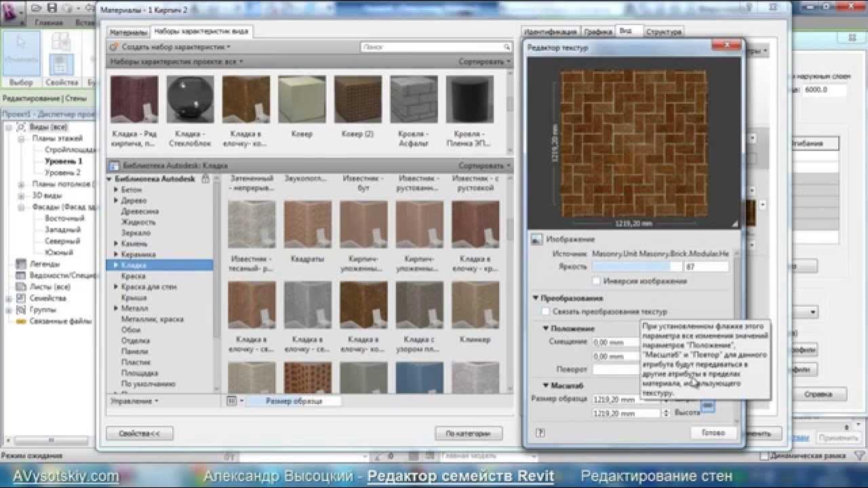Expand Бетон library category
Image resolution: width=868 pixels, height=488 pixels.
[x=116, y=190]
